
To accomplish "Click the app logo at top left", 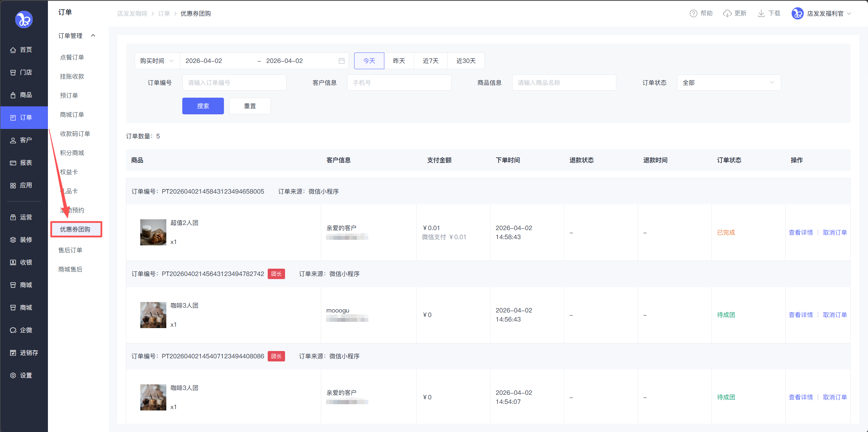I will (24, 19).
